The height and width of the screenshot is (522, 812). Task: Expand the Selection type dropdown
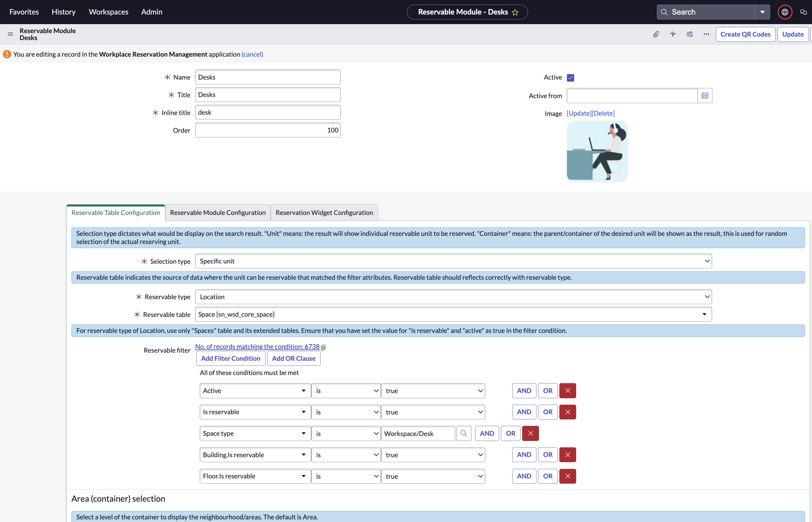pyautogui.click(x=453, y=261)
